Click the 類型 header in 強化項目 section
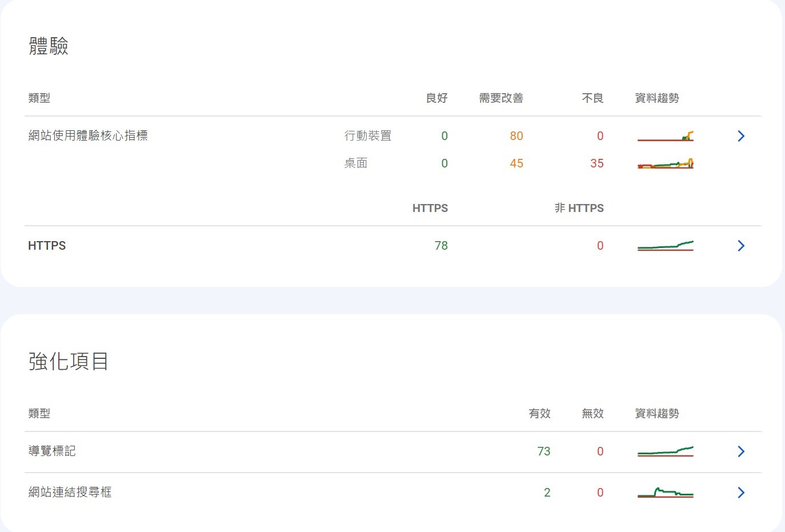Screen dimensions: 785x532 click(39, 414)
